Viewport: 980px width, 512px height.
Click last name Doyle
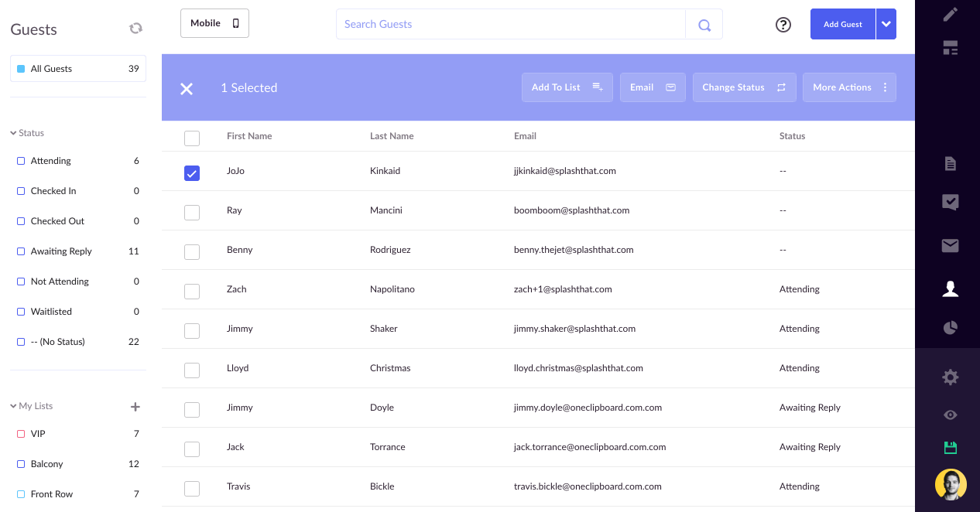tap(382, 408)
